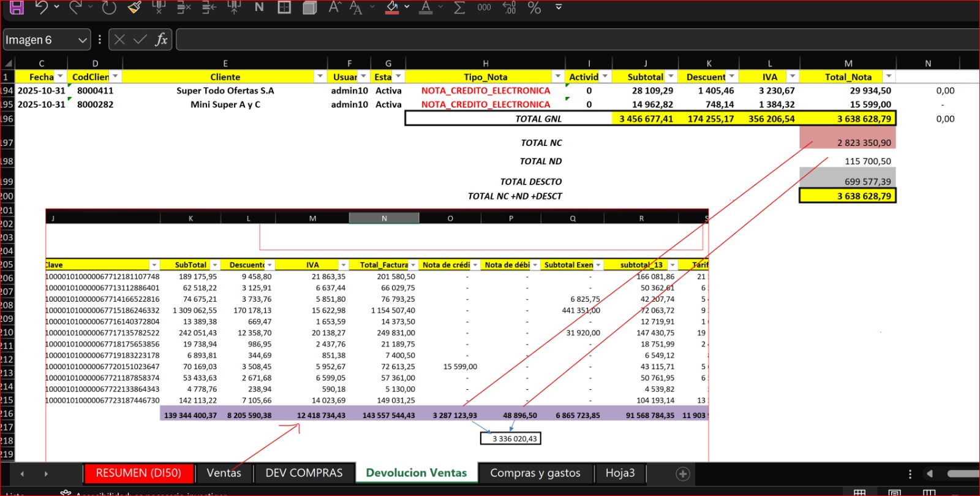Undo the last action

[x=41, y=7]
